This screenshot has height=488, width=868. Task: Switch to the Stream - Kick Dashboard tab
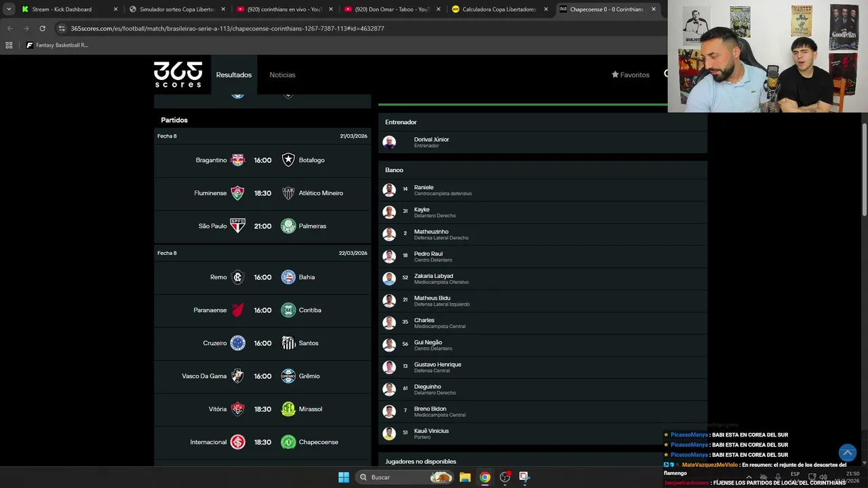tap(71, 9)
